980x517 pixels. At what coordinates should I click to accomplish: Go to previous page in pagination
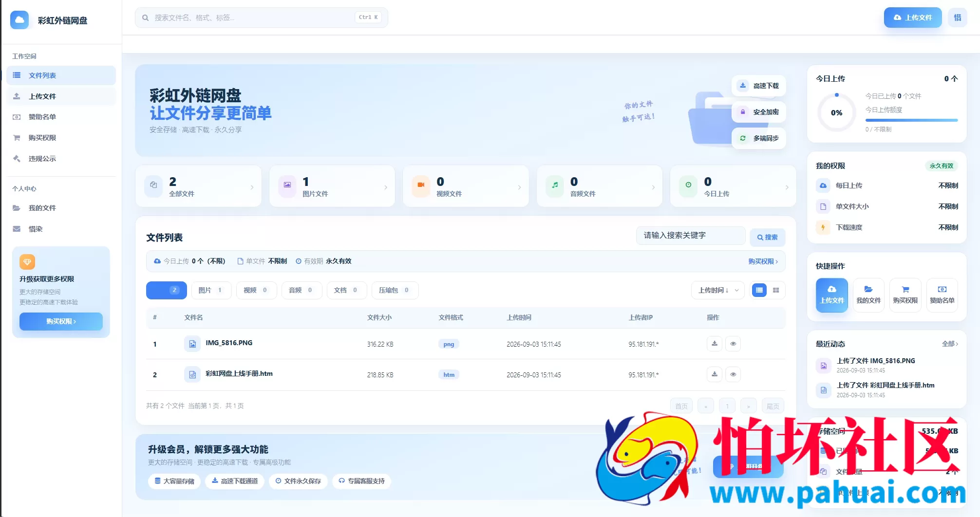[x=706, y=406]
